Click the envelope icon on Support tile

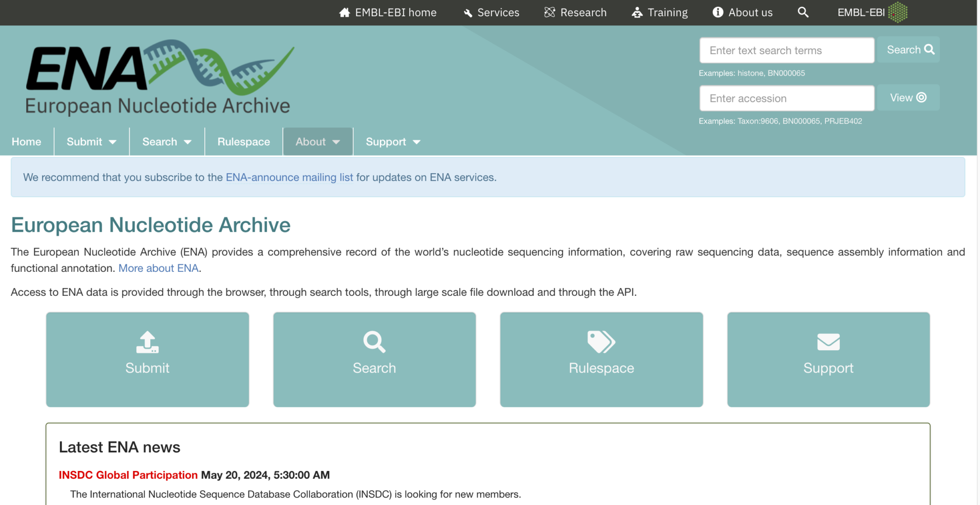828,342
